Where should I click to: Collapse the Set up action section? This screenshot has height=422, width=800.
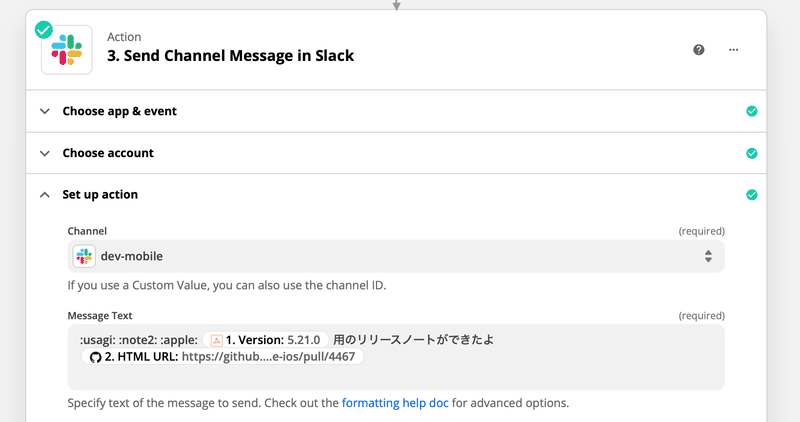tap(45, 194)
